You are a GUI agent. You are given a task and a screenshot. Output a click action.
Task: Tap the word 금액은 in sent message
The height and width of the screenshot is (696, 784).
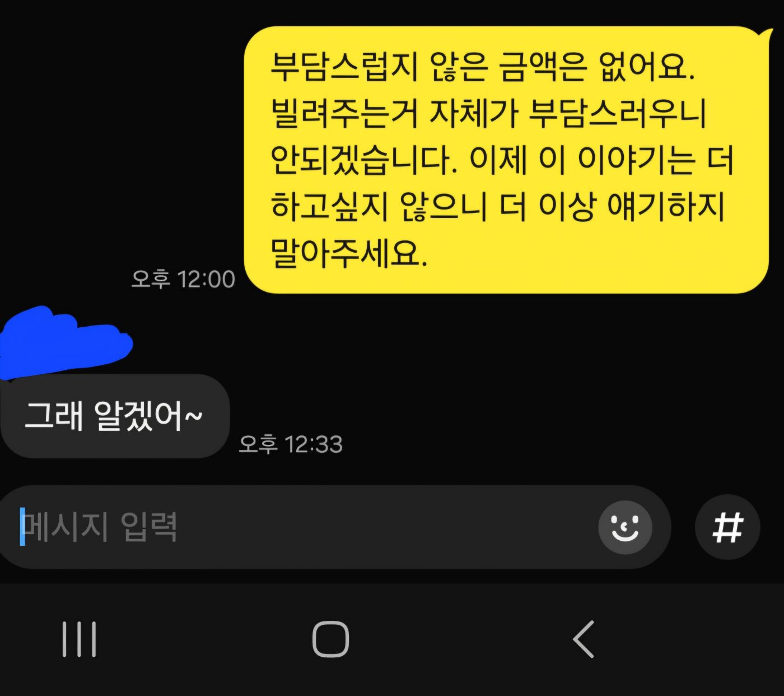point(543,67)
